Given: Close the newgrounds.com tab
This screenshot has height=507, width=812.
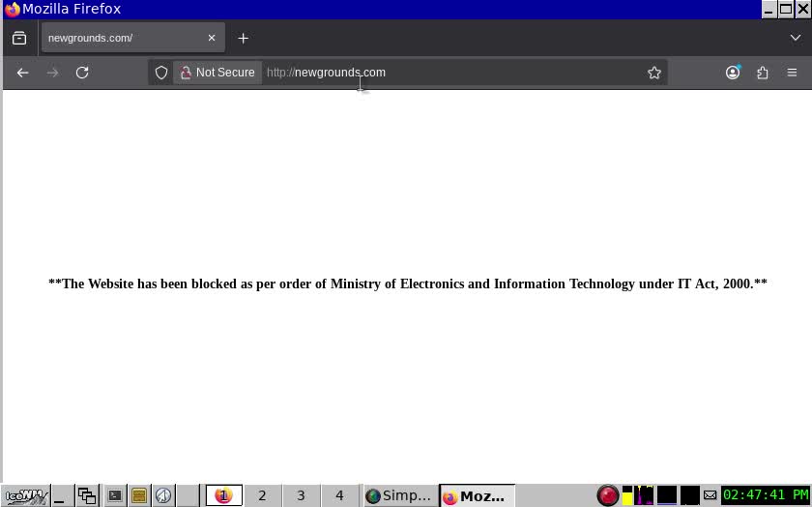Looking at the screenshot, I should click(x=212, y=38).
